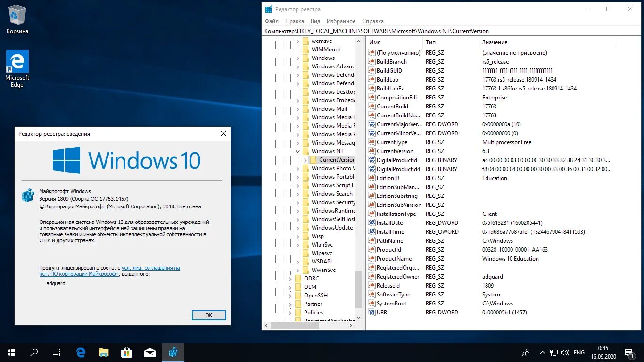Select the UBR value icon
Image resolution: width=644 pixels, height=362 pixels.
(372, 313)
